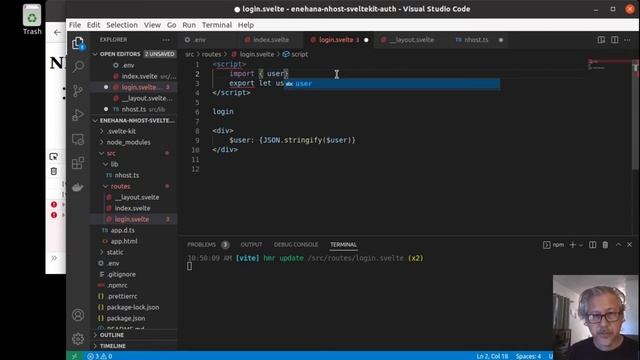Click back arrow in background browser window
This screenshot has height=360, width=640.
coord(57,32)
